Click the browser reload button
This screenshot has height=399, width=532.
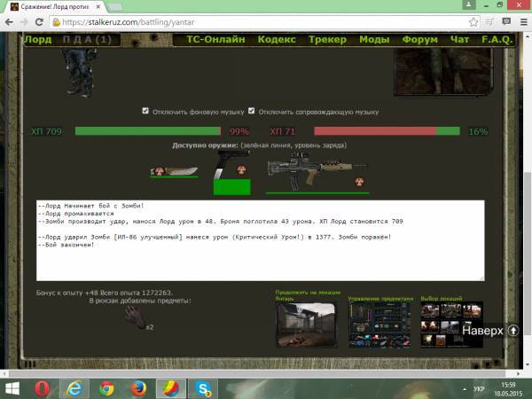point(43,22)
